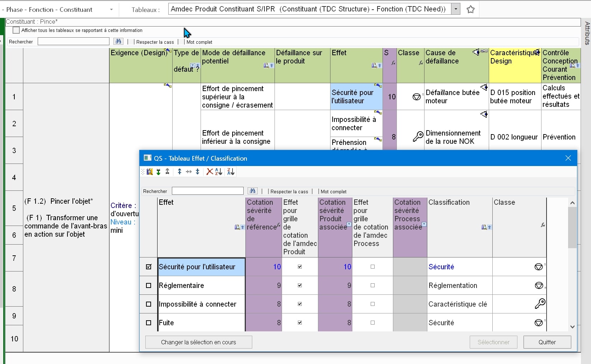Open filter in Cotation sévérité Produit associée header
This screenshot has height=364, width=591.
coord(349,224)
